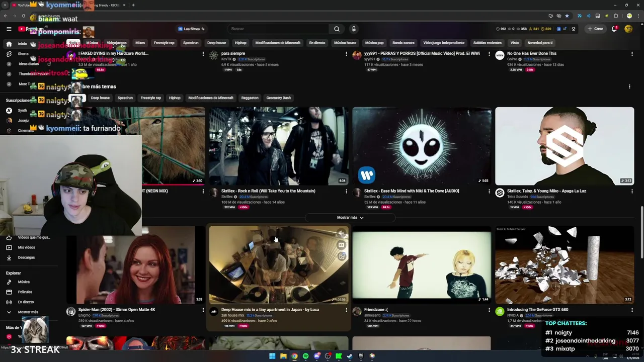Play the Friendzone :( video thumbnail
This screenshot has width=644, height=362.
(x=422, y=265)
